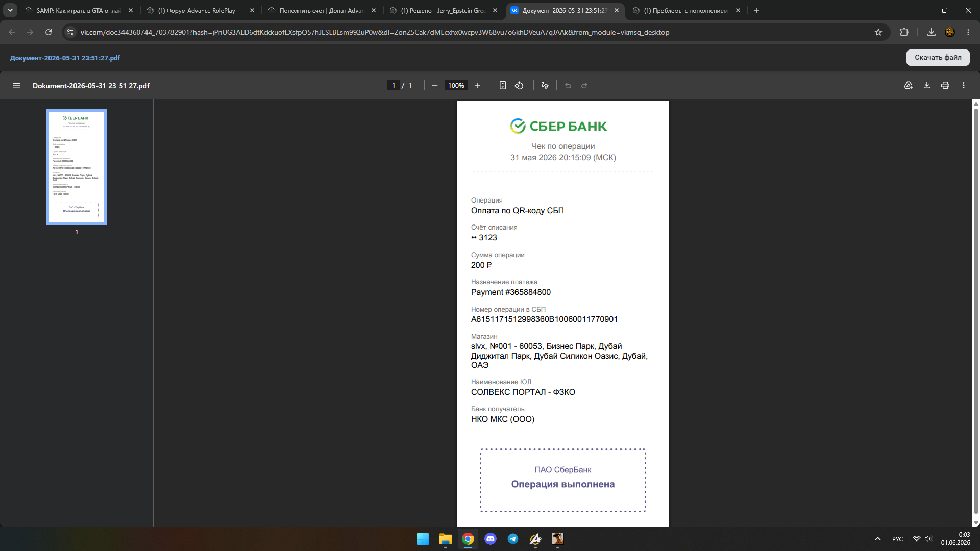Click the address bar URL
The image size is (980, 551).
[375, 32]
